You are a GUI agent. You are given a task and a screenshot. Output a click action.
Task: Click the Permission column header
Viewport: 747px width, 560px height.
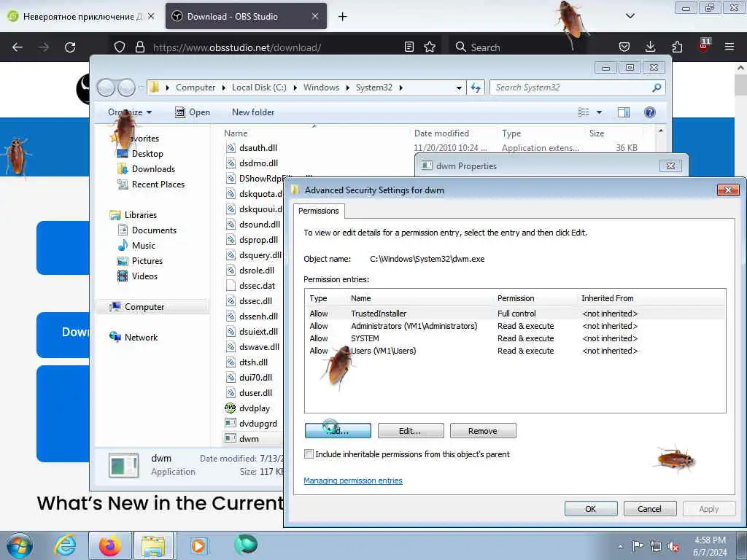coord(516,298)
